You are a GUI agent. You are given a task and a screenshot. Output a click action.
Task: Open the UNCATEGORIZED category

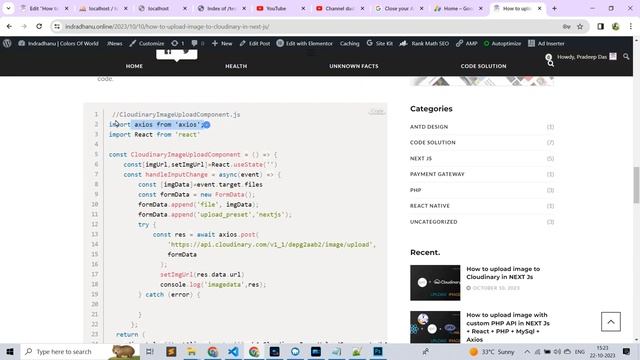433,222
